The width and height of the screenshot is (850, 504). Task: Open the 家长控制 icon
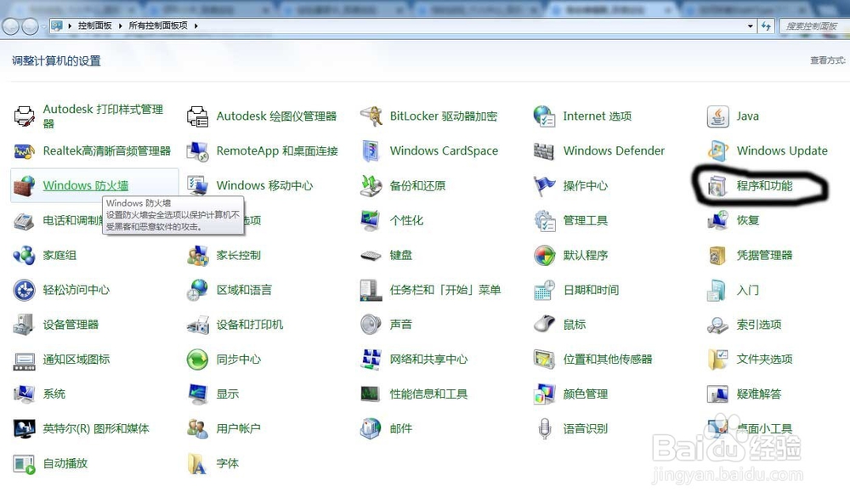tap(197, 255)
